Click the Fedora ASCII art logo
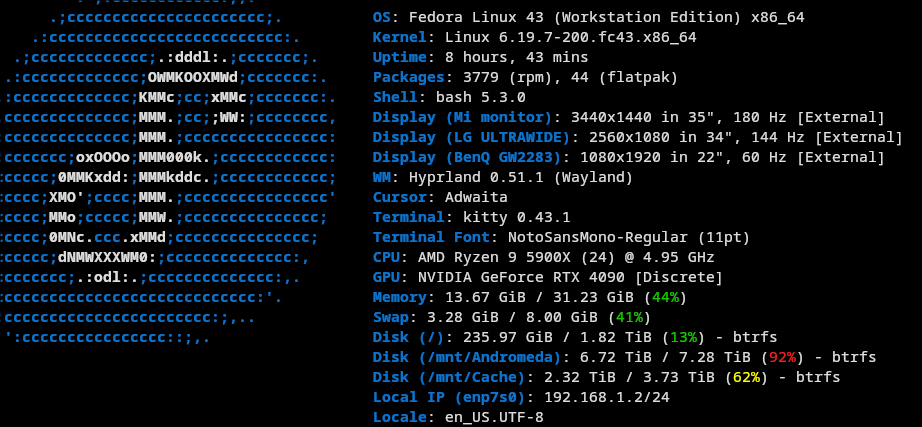This screenshot has height=427, width=922. [168, 174]
